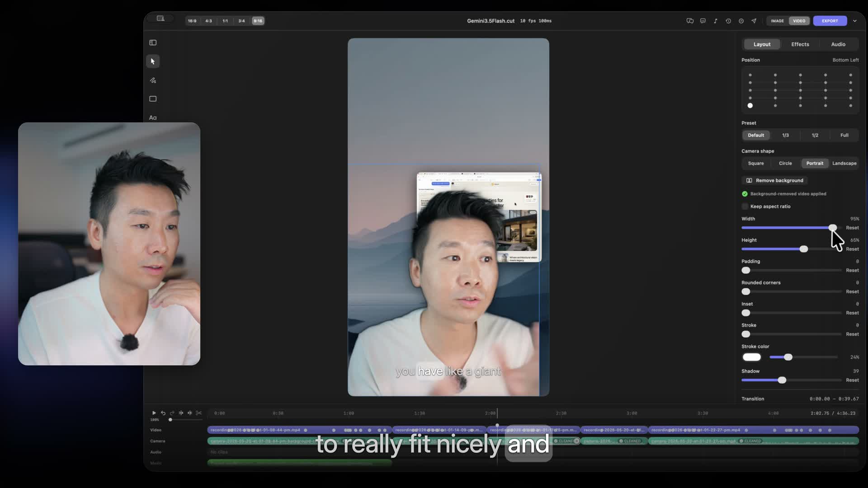This screenshot has width=868, height=488.
Task: Choose the Full preset
Action: pyautogui.click(x=844, y=135)
